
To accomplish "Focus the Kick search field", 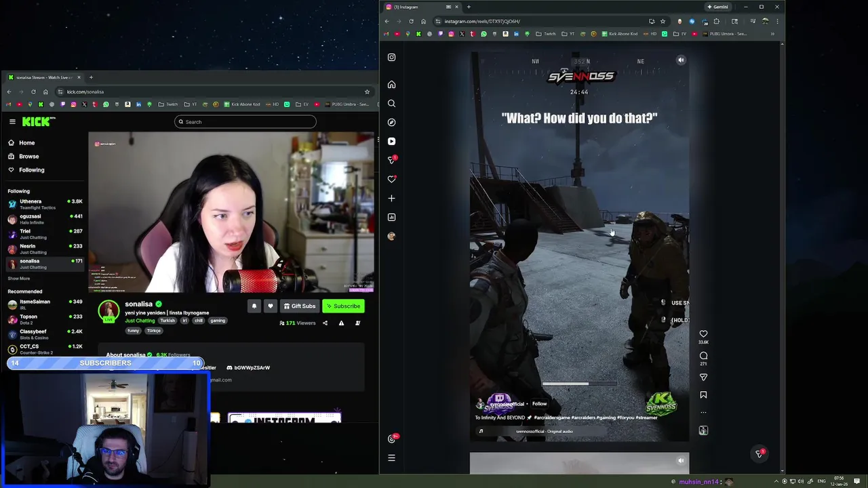I will (245, 122).
